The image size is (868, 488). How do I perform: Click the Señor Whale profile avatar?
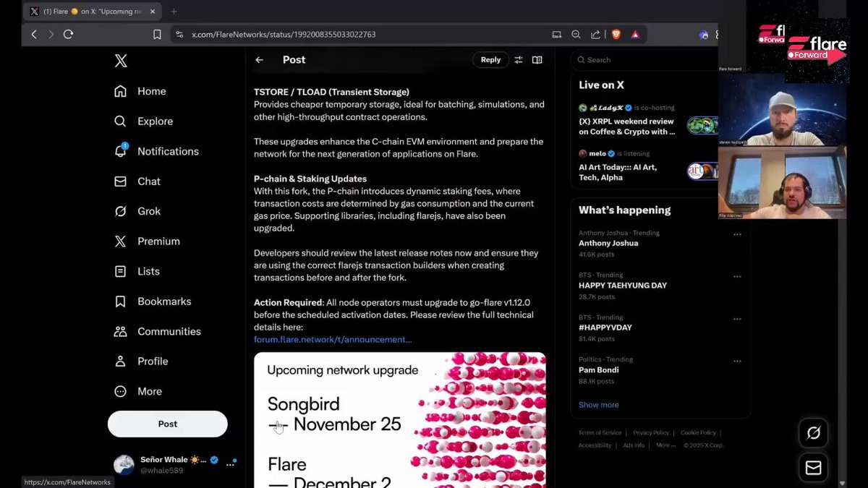(x=124, y=464)
